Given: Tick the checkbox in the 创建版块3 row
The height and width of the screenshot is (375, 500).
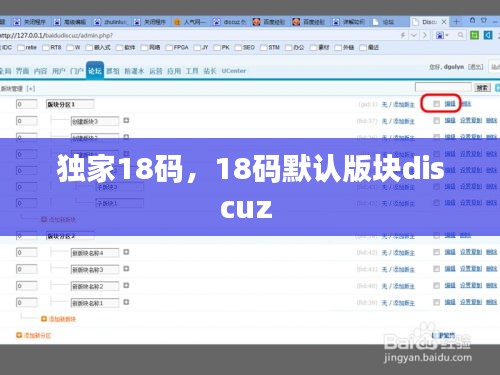Looking at the screenshot, I should click(436, 120).
